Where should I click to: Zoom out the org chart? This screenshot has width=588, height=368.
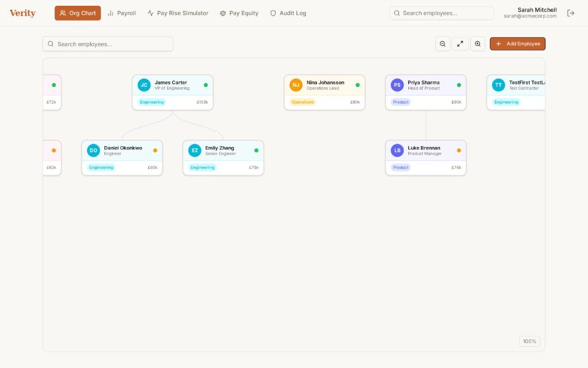(443, 44)
